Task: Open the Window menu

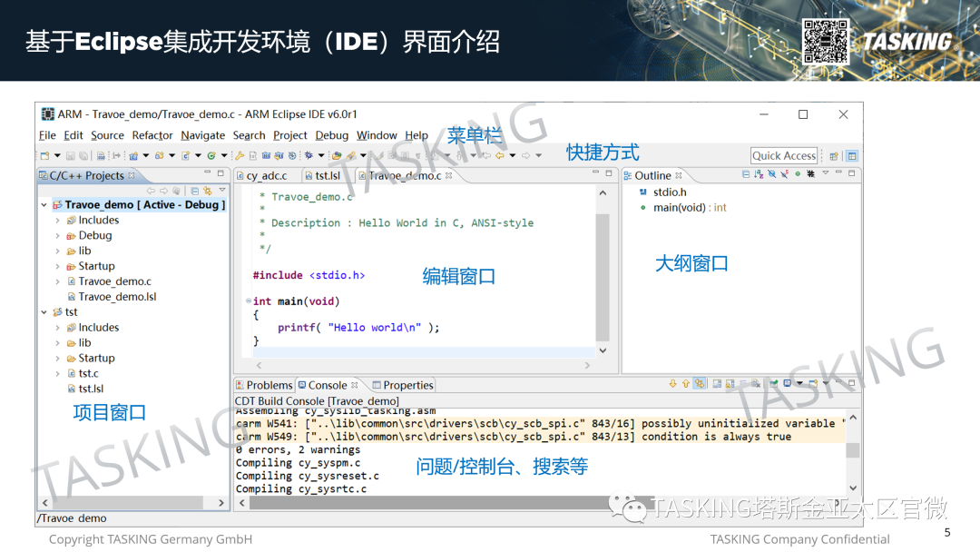Action: coord(377,135)
